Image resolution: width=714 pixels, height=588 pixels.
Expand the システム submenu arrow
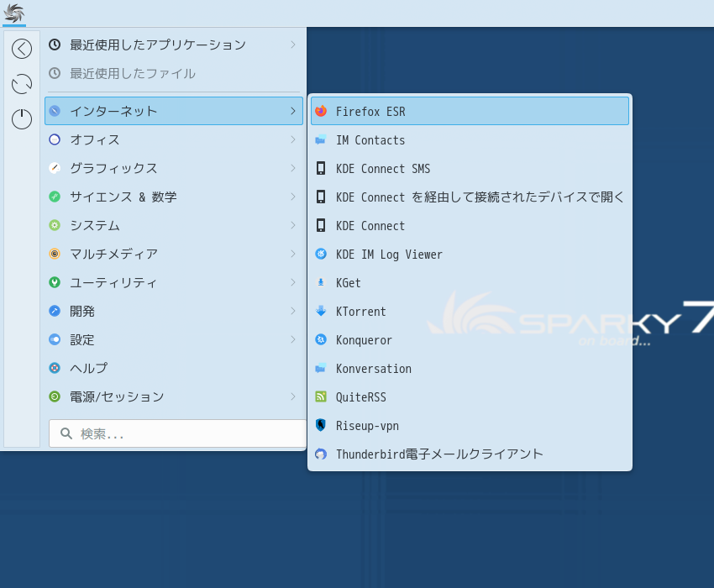(x=293, y=225)
